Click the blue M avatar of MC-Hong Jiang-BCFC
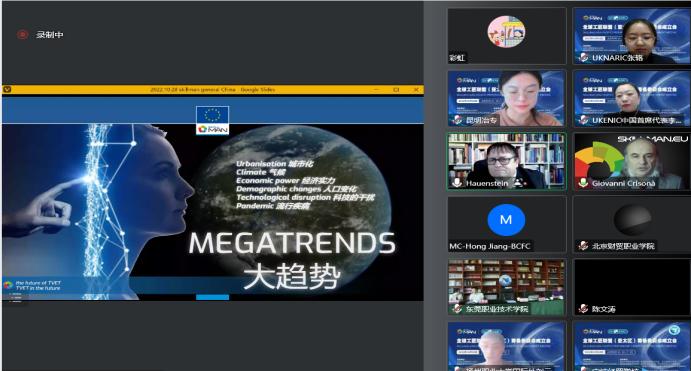691x371 pixels. (x=506, y=219)
